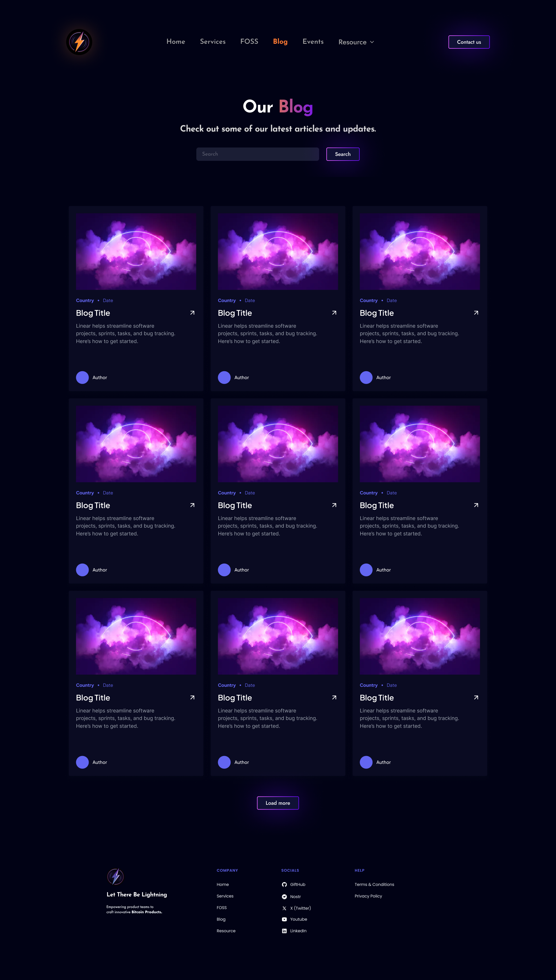This screenshot has height=980, width=556.
Task: Open the Services nav item
Action: [x=213, y=42]
